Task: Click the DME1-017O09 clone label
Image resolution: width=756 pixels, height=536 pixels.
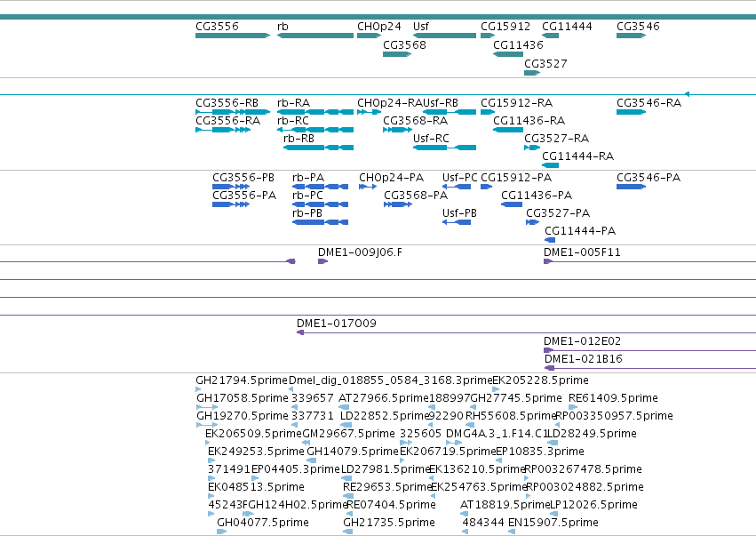Action: 337,324
